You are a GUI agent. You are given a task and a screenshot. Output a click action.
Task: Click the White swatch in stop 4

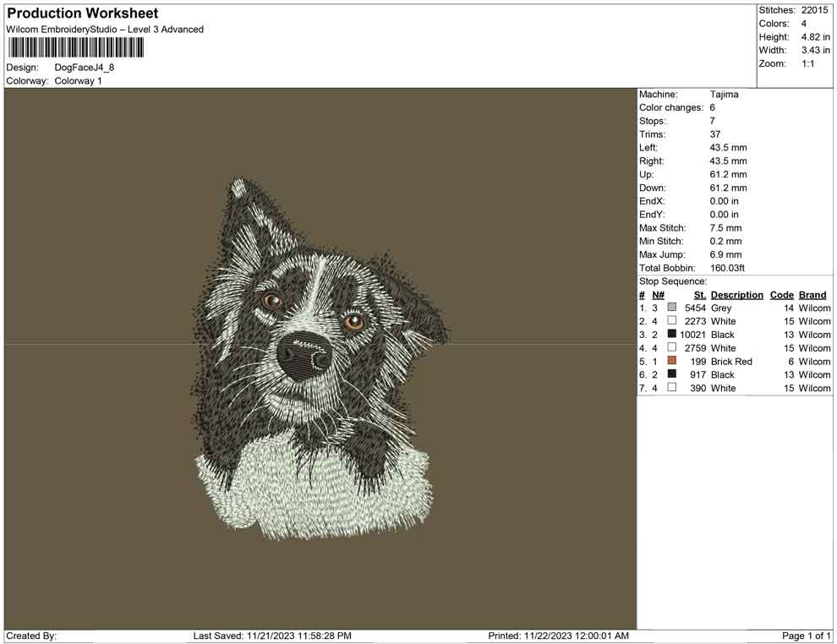[672, 347]
